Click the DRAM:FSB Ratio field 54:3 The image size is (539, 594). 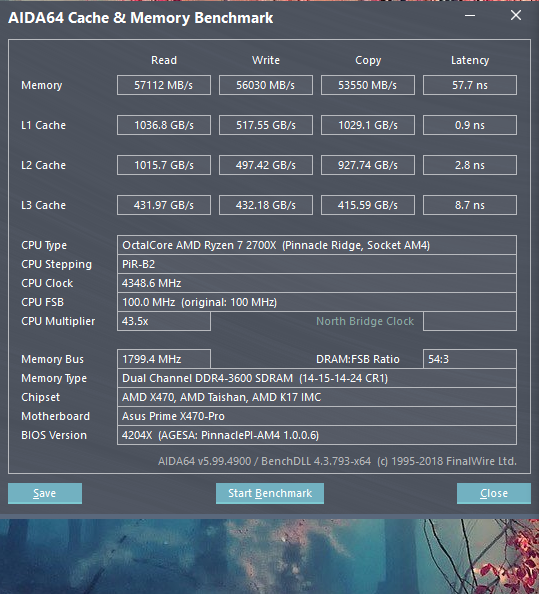[x=470, y=359]
